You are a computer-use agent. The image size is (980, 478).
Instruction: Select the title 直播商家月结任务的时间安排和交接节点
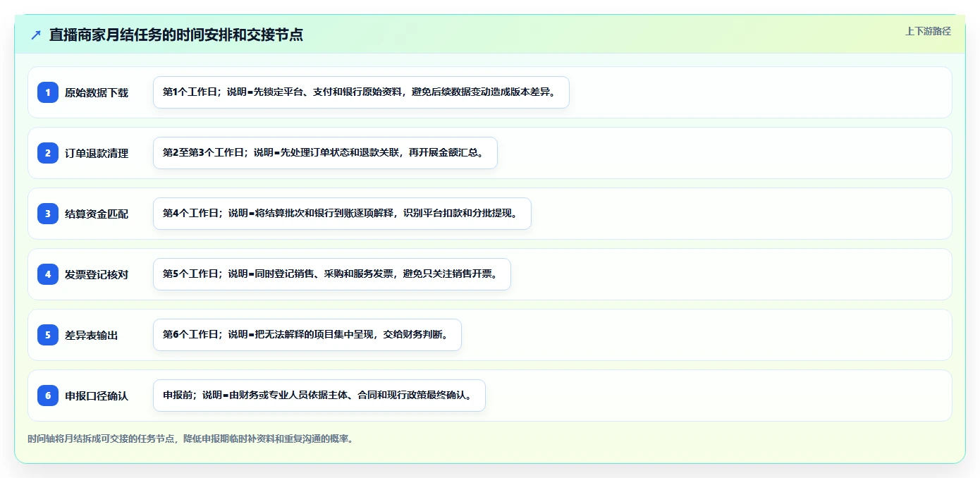(x=176, y=35)
